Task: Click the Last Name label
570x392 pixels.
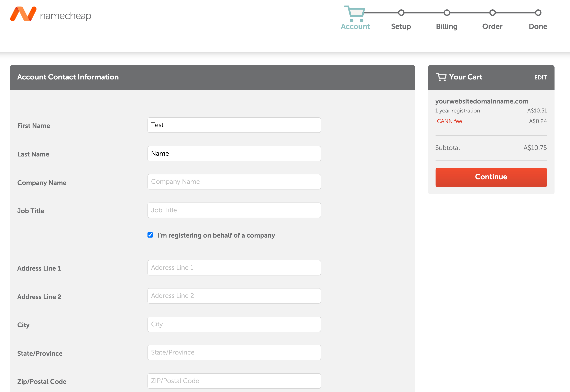Action: pos(33,154)
